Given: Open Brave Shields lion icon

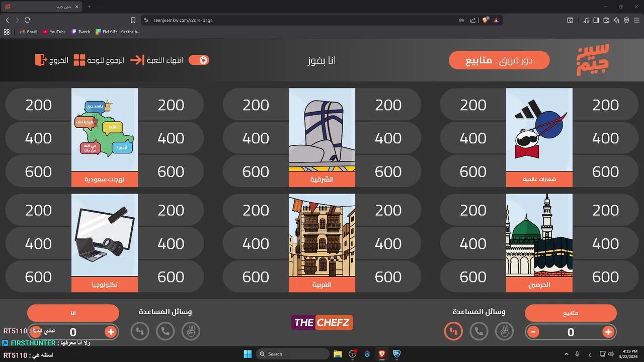Looking at the screenshot, I should (486, 20).
